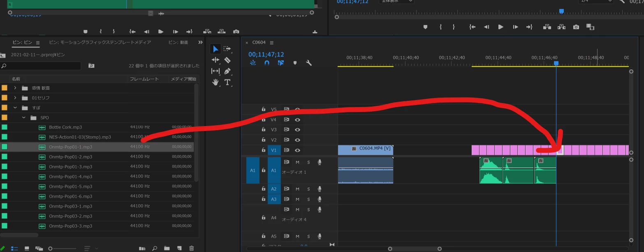Open C0604 sequence panel menu
The image size is (644, 252).
click(271, 42)
